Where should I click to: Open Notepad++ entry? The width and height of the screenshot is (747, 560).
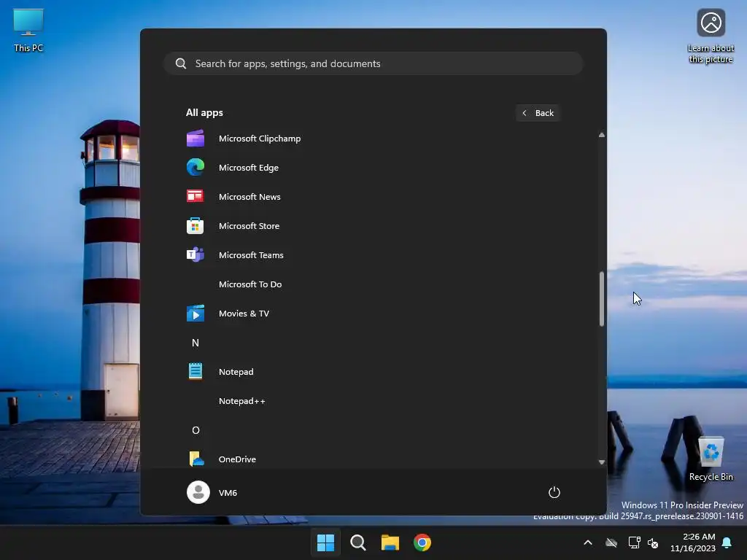click(241, 401)
